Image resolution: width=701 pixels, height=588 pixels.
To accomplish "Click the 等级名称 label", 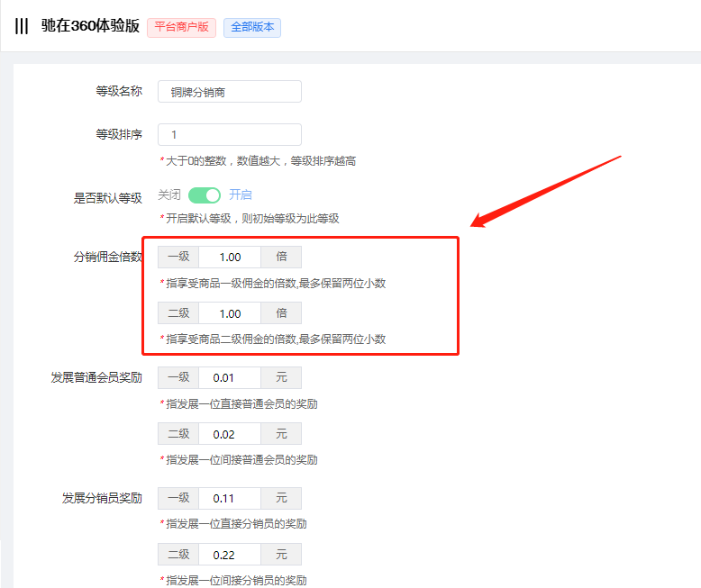I will 119,91.
